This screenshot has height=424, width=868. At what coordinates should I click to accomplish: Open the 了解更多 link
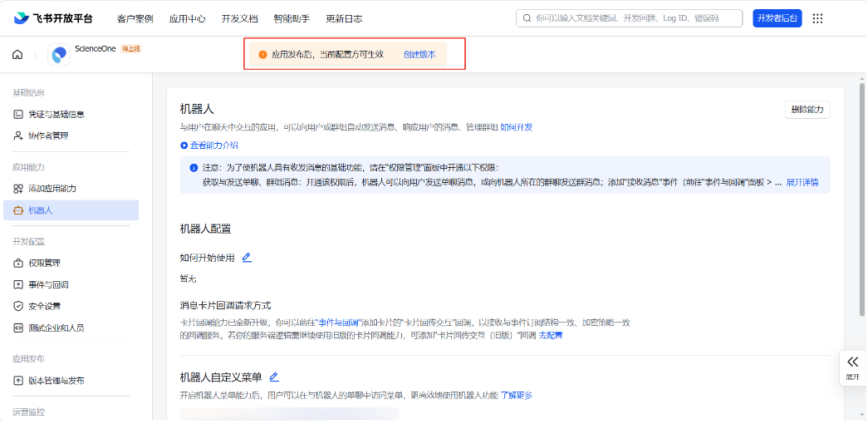(517, 395)
